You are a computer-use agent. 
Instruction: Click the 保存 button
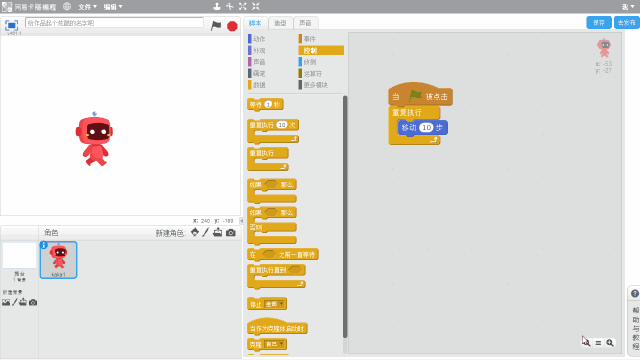(x=599, y=22)
